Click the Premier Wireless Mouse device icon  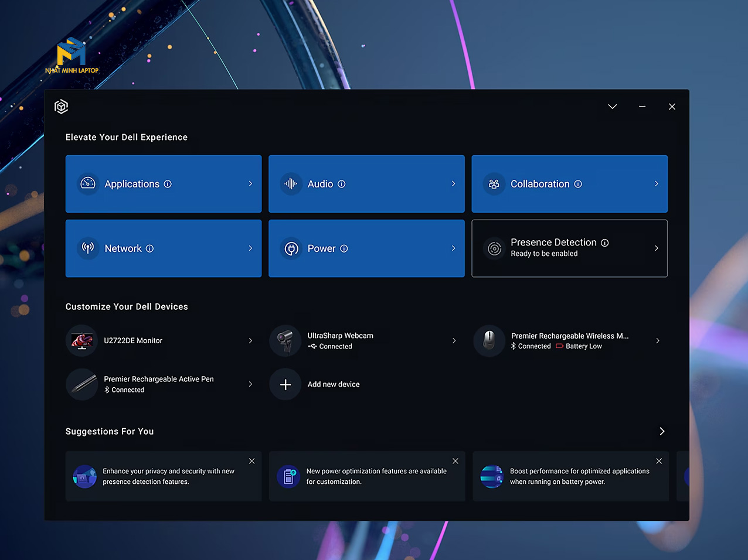(x=489, y=340)
